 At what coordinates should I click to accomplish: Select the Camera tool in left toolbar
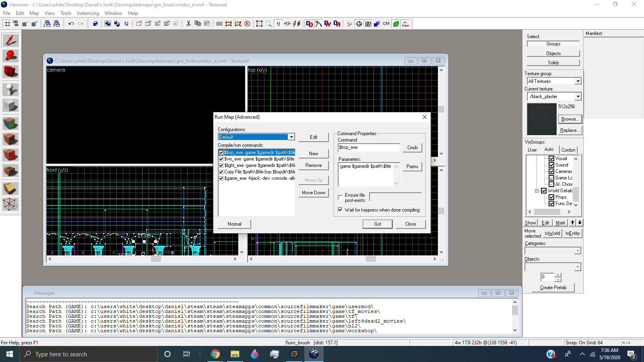click(x=10, y=72)
